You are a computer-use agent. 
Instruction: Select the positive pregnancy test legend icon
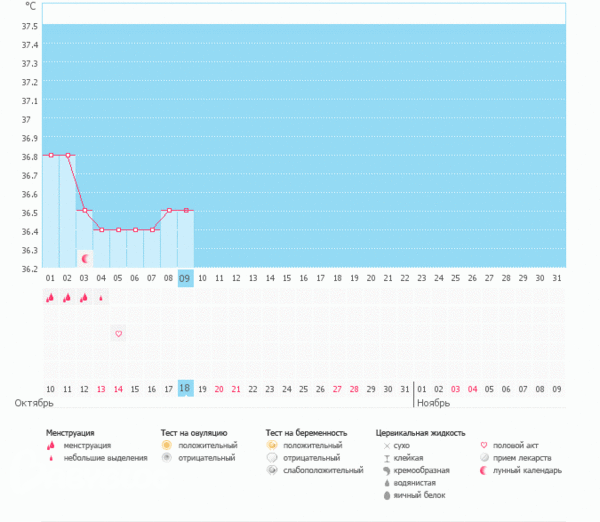coord(271,445)
